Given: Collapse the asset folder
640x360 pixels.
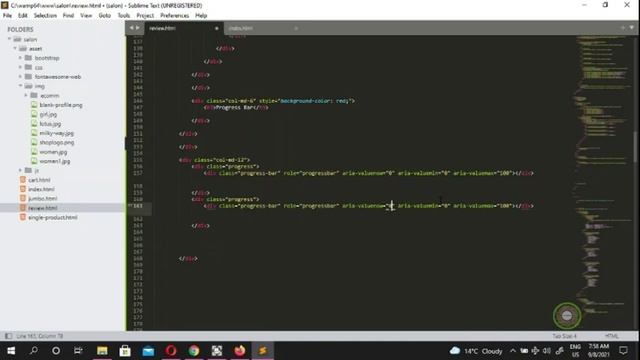Looking at the screenshot, I should (x=15, y=49).
